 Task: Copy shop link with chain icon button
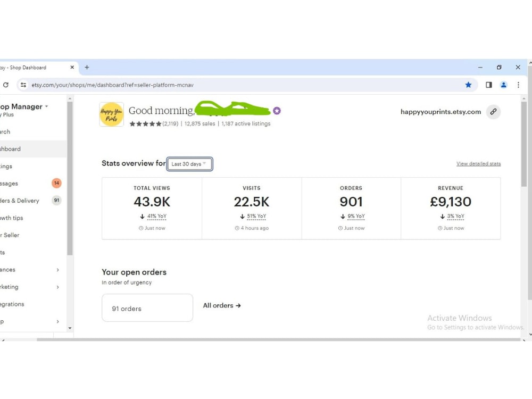[x=493, y=112]
